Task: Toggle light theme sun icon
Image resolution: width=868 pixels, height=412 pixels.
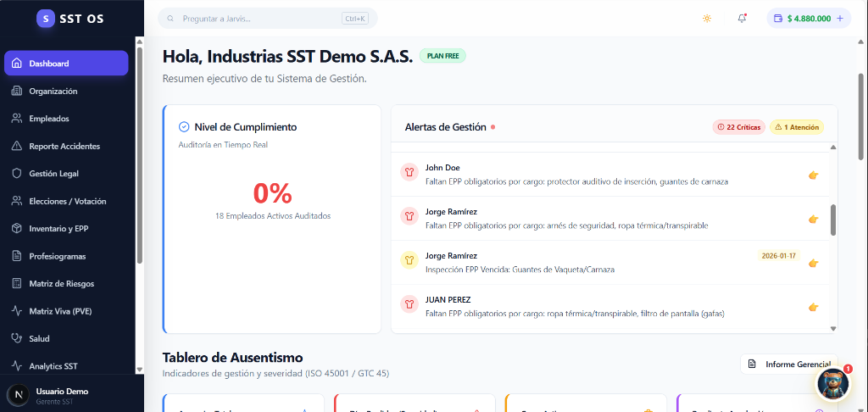Action: [x=707, y=19]
